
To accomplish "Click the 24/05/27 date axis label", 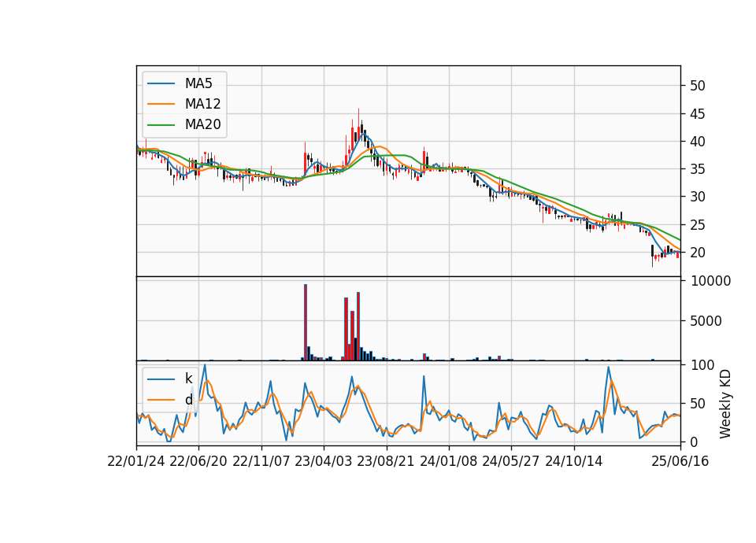I will [x=511, y=461].
